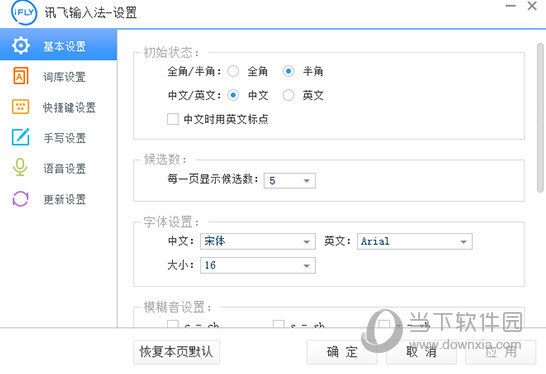Open 更新设置 tab

pyautogui.click(x=58, y=199)
